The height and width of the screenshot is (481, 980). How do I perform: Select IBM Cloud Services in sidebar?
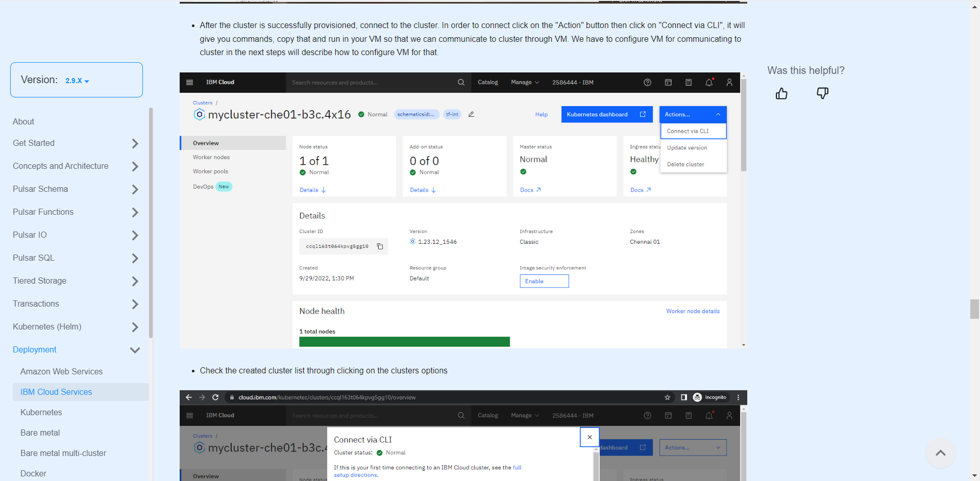81,392
